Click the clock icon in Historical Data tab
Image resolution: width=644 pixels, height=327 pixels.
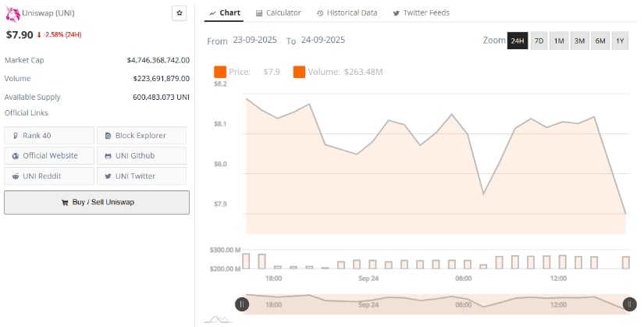coord(320,13)
